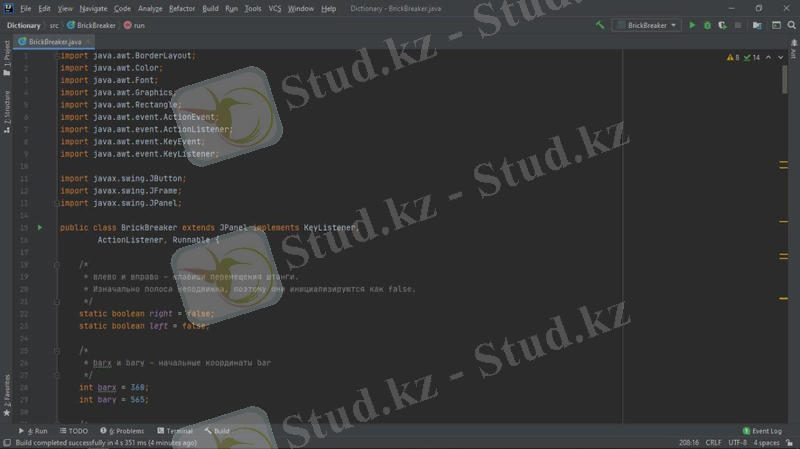Open the Tools menu
Image resolution: width=800 pixels, height=449 pixels.
click(253, 9)
